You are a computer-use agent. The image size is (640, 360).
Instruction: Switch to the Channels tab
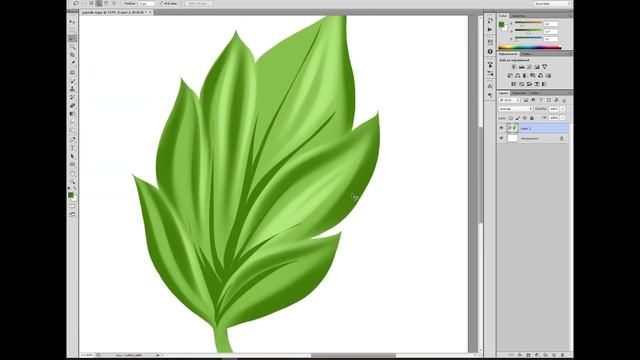click(x=519, y=93)
